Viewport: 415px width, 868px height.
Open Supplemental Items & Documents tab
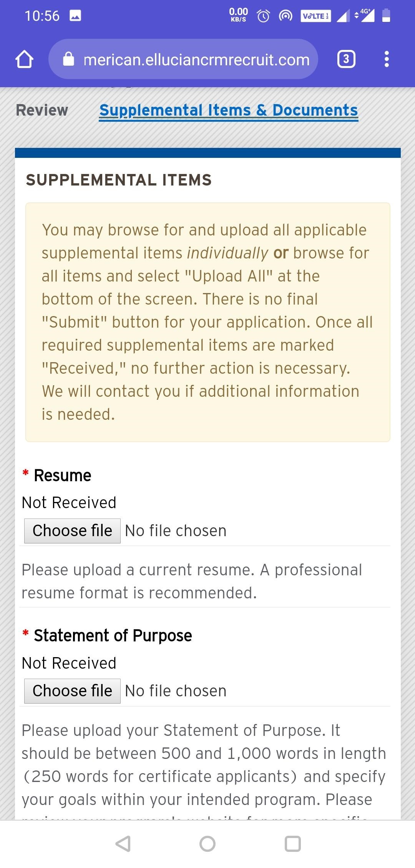pyautogui.click(x=229, y=110)
